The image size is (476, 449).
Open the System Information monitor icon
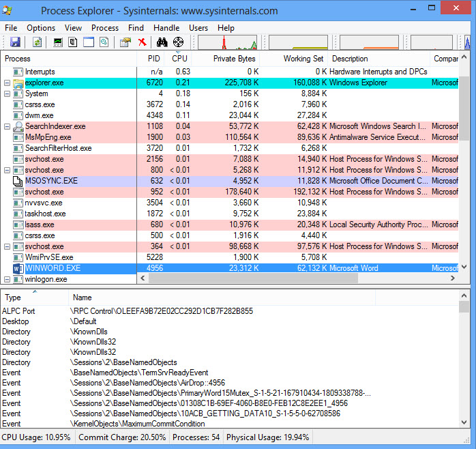58,42
